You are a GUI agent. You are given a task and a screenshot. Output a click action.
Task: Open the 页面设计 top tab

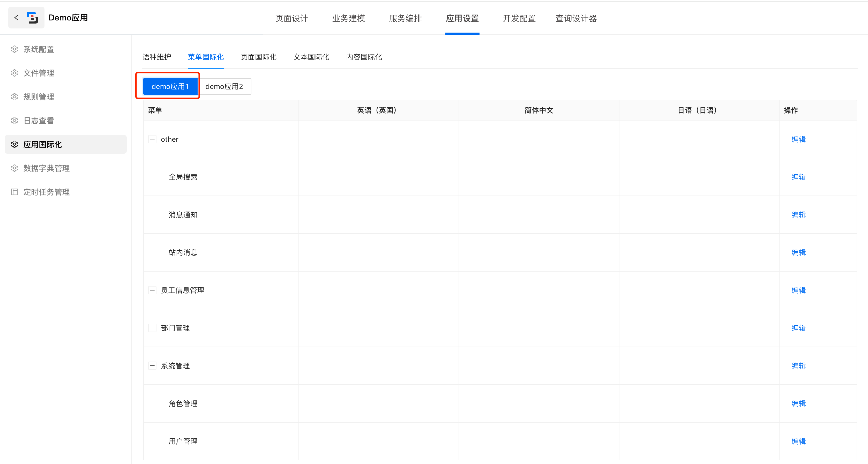coord(292,18)
